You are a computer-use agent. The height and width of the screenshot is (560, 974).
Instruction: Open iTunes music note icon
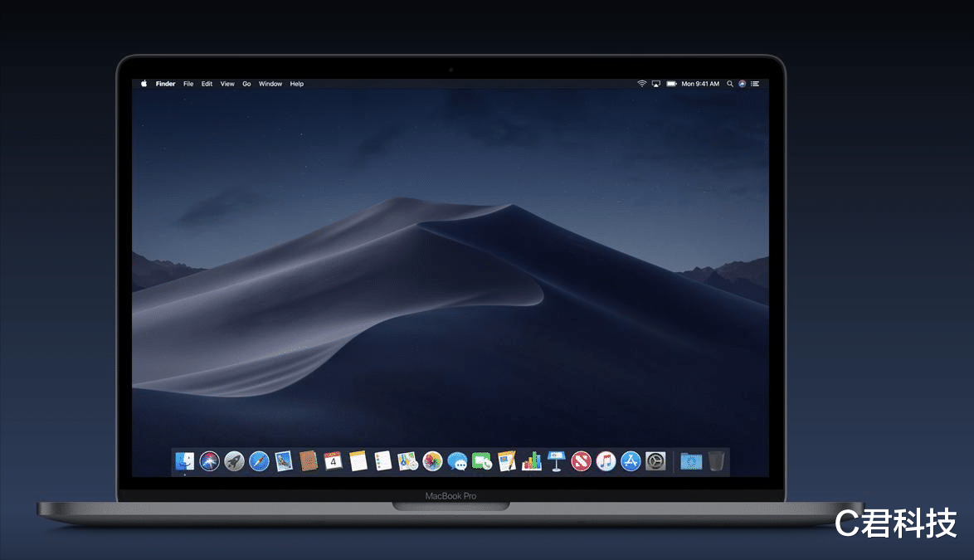pos(606,461)
